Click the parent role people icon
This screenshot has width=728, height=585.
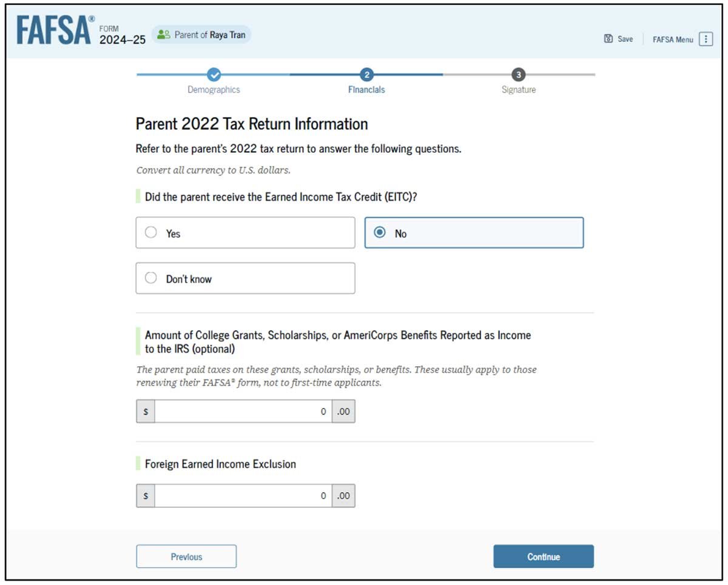[163, 35]
